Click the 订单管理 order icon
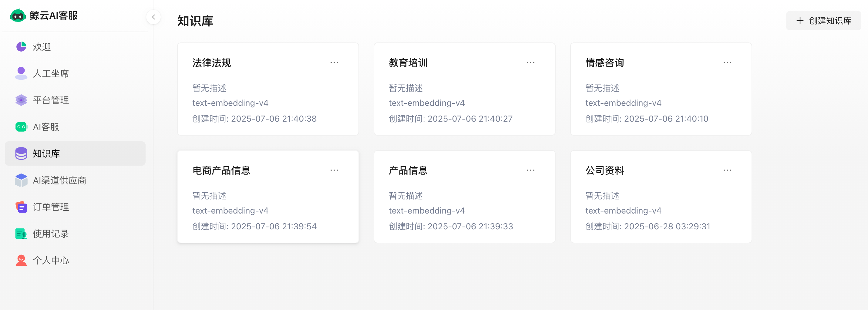This screenshot has width=868, height=310. [21, 207]
